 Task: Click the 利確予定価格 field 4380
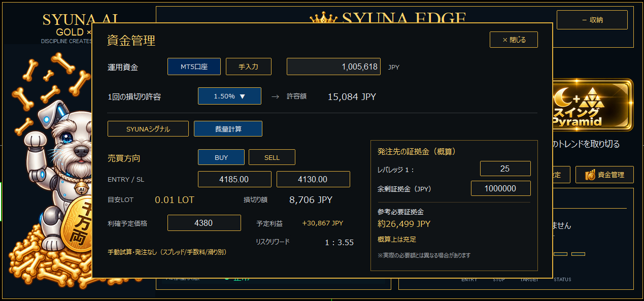[x=204, y=223]
